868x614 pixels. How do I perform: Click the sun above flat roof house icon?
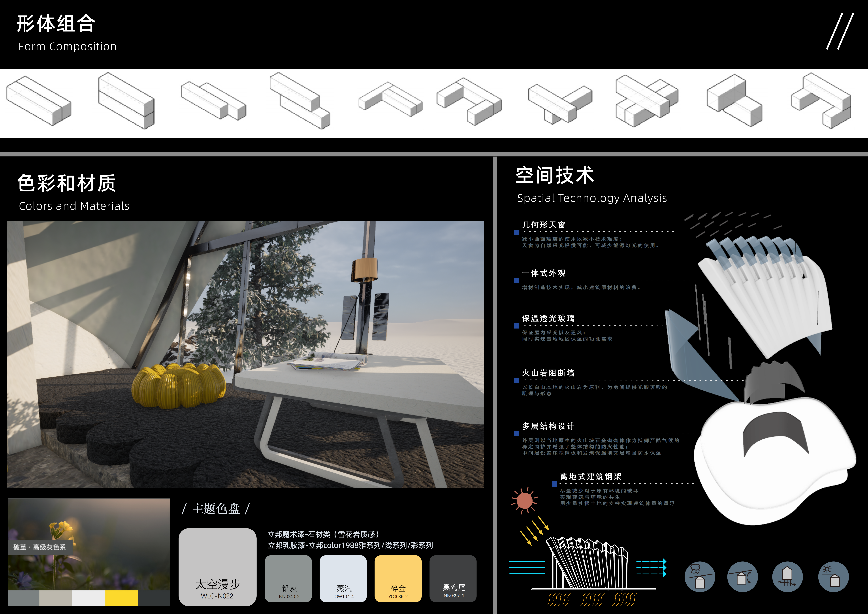pyautogui.click(x=833, y=577)
